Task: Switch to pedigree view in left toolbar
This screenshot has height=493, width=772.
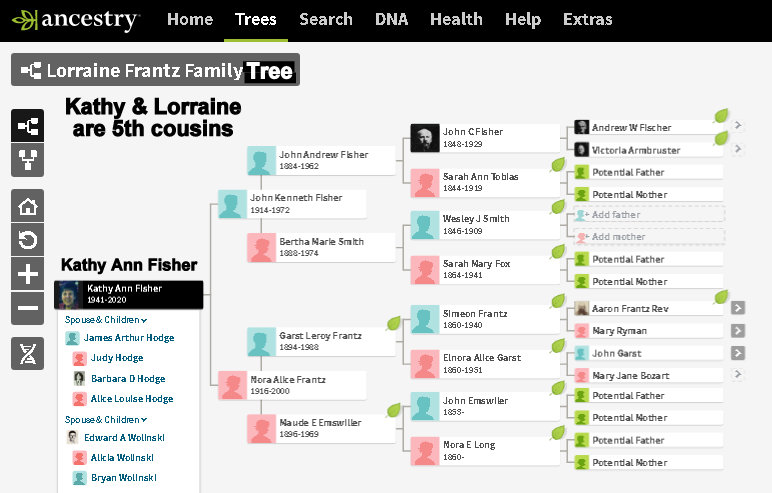Action: point(28,126)
